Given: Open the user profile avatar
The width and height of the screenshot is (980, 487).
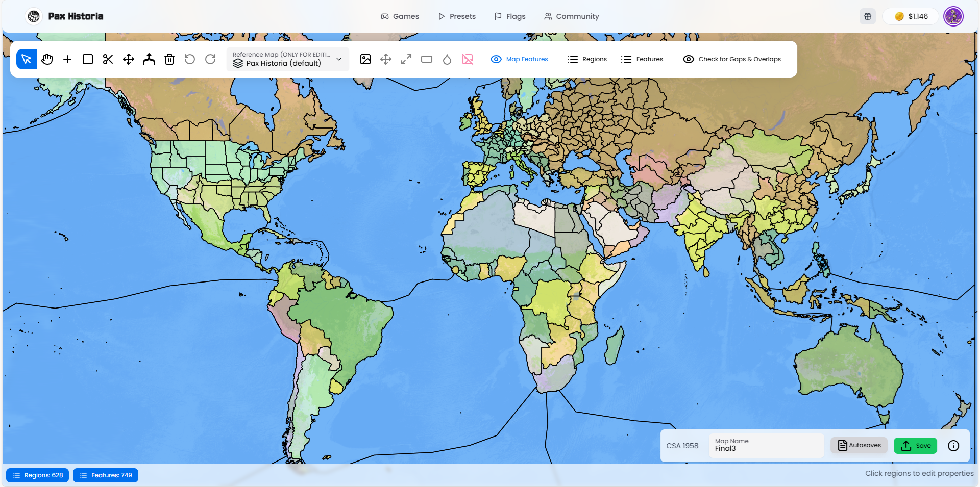Looking at the screenshot, I should point(953,16).
